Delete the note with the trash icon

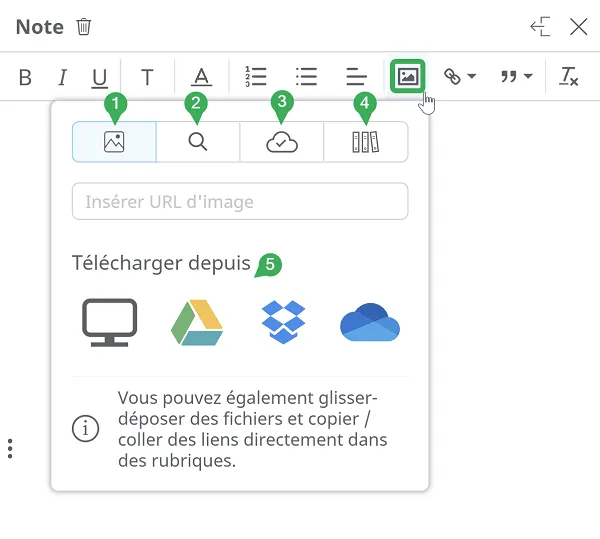pyautogui.click(x=83, y=27)
